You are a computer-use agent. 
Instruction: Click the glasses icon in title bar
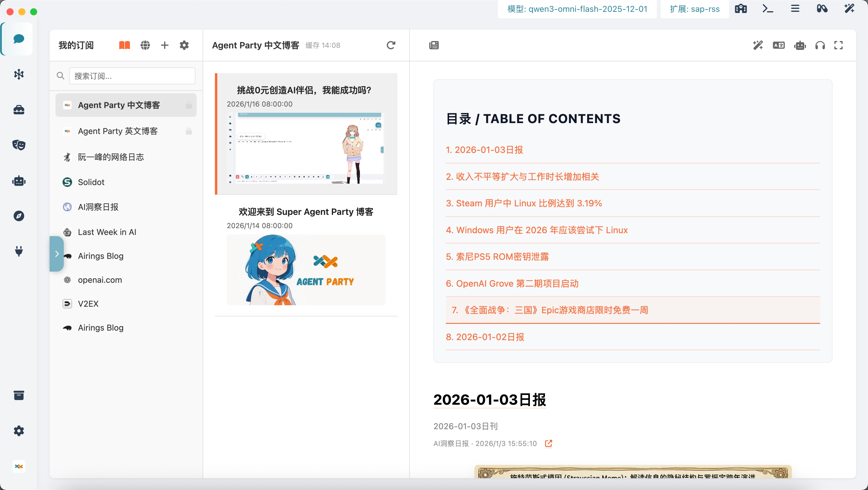coord(822,9)
